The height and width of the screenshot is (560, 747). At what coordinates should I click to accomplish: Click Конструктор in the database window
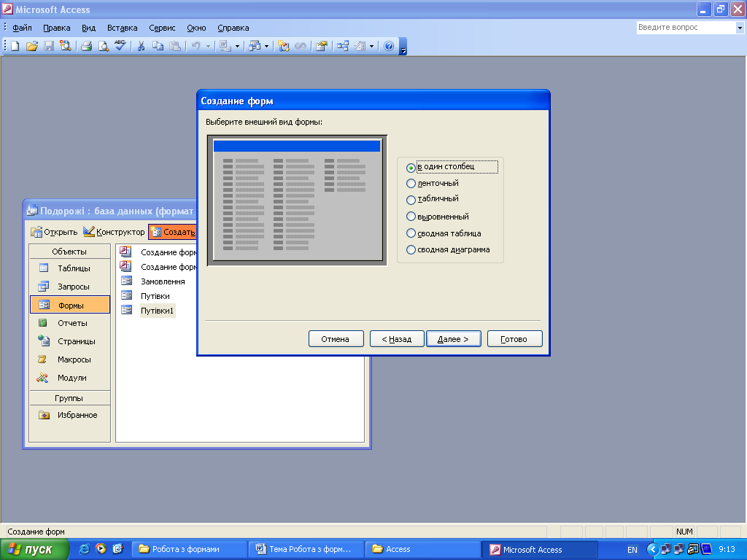(x=115, y=232)
